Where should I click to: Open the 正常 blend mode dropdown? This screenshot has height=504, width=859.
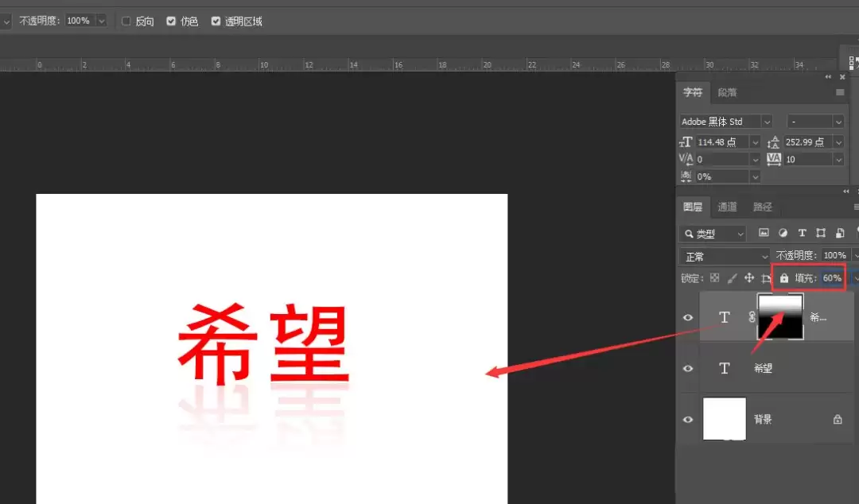pos(725,256)
